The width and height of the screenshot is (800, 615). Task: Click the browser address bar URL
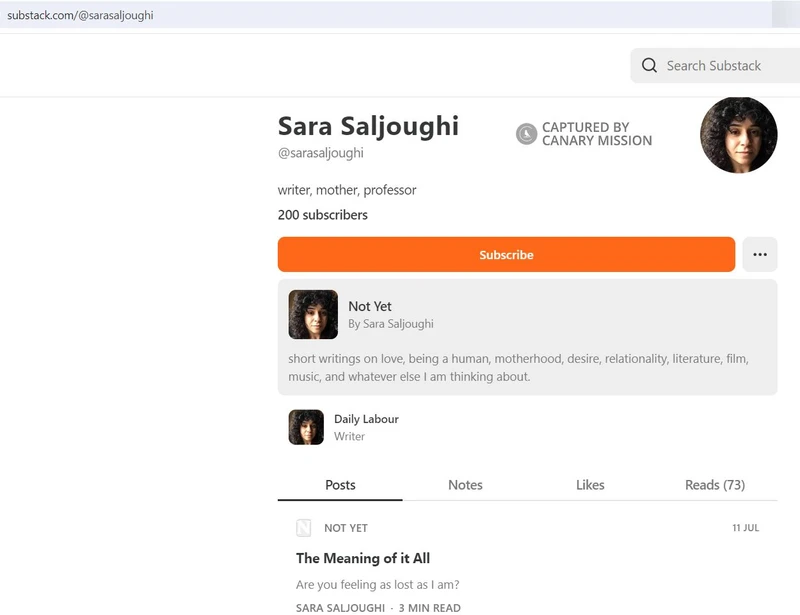click(x=80, y=15)
